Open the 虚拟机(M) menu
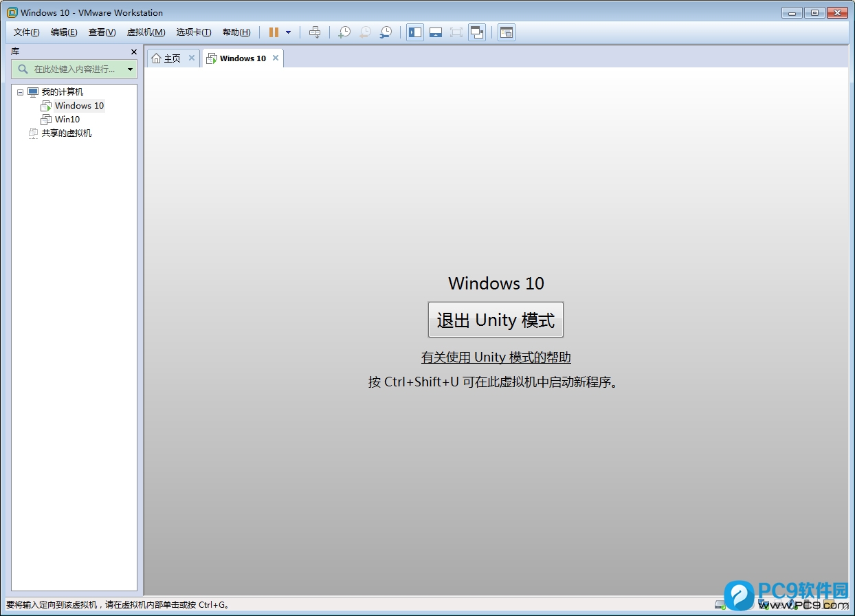Image resolution: width=855 pixels, height=616 pixels. pyautogui.click(x=146, y=32)
